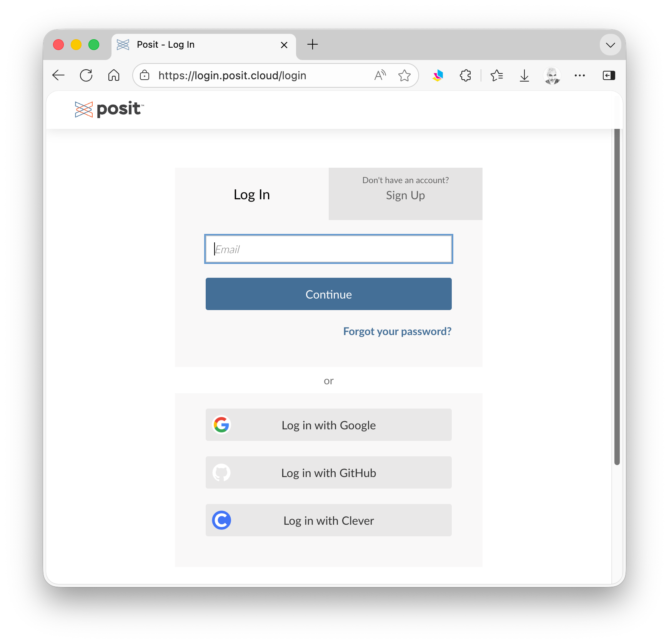View site info lock icon
Screen dimensions: 669x644
coord(145,75)
